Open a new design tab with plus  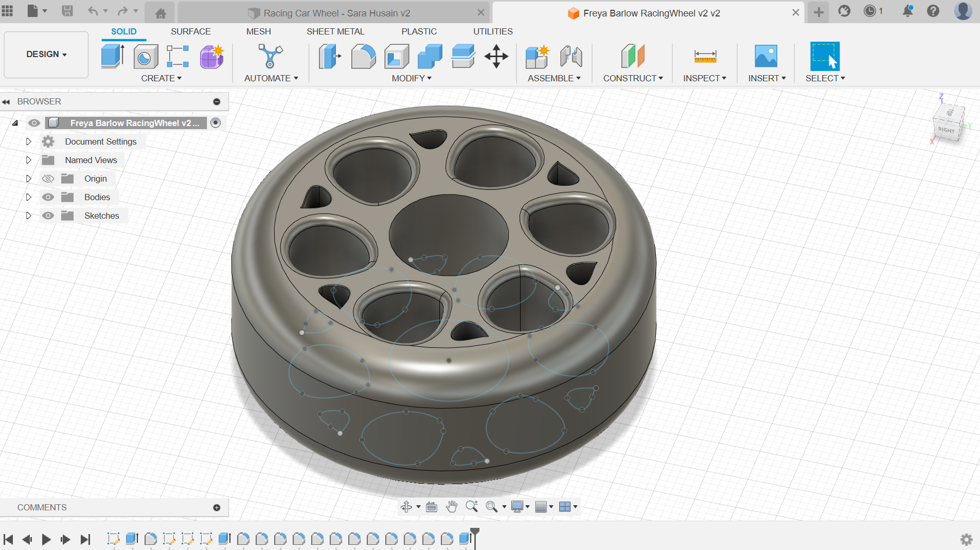818,12
